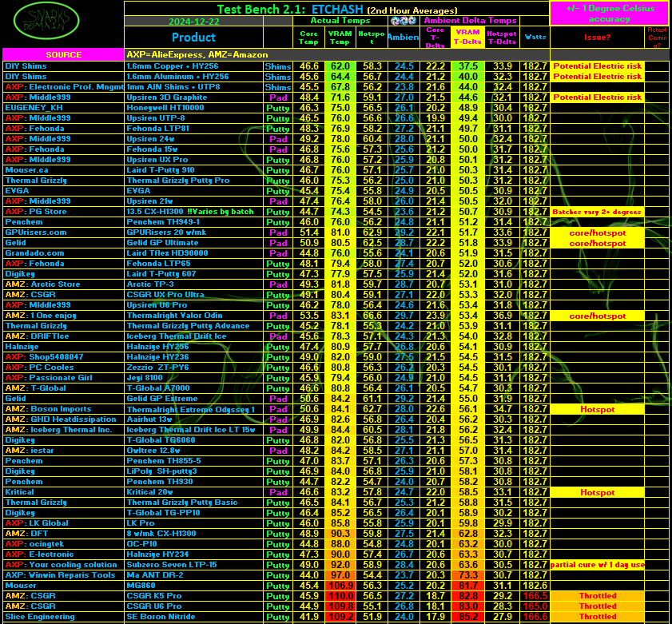
Task: Select the Thermal Grizzly Putty Pro product cell
Action: point(193,181)
